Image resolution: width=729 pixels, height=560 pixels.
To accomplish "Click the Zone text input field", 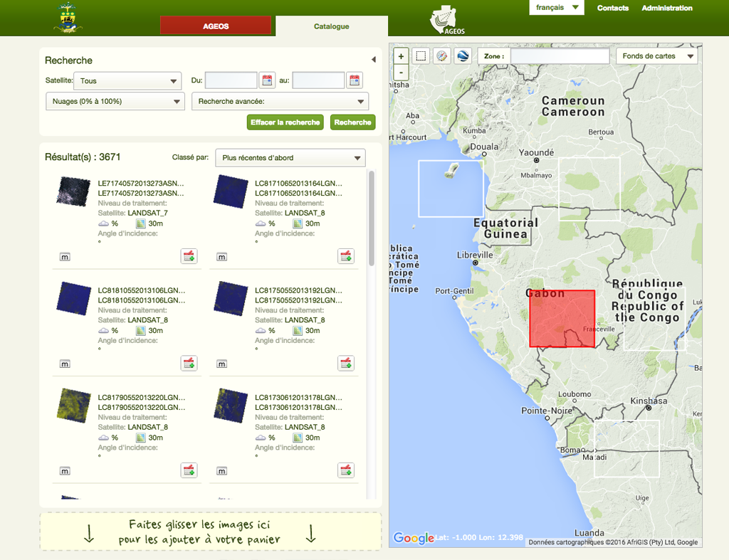I will [x=560, y=56].
